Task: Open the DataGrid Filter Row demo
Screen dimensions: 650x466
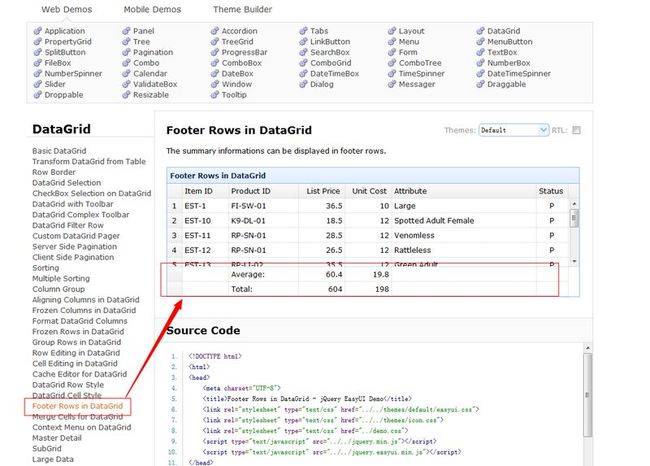Action: coord(68,225)
